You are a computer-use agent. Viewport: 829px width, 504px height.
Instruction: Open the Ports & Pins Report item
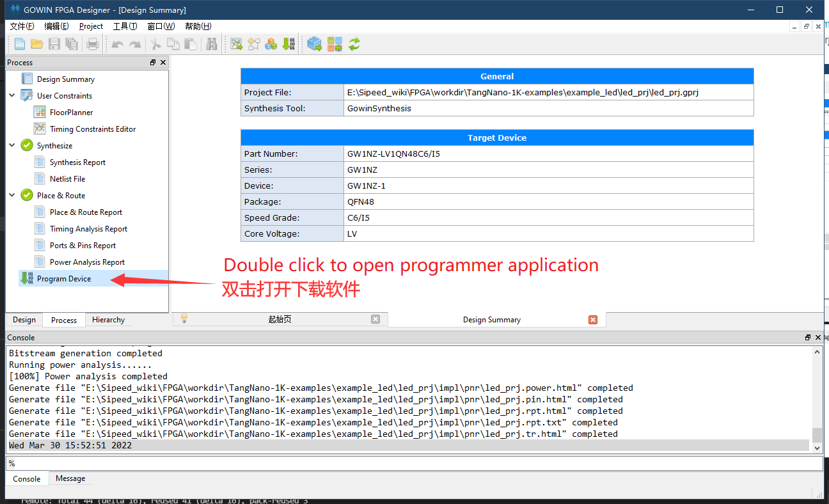83,245
